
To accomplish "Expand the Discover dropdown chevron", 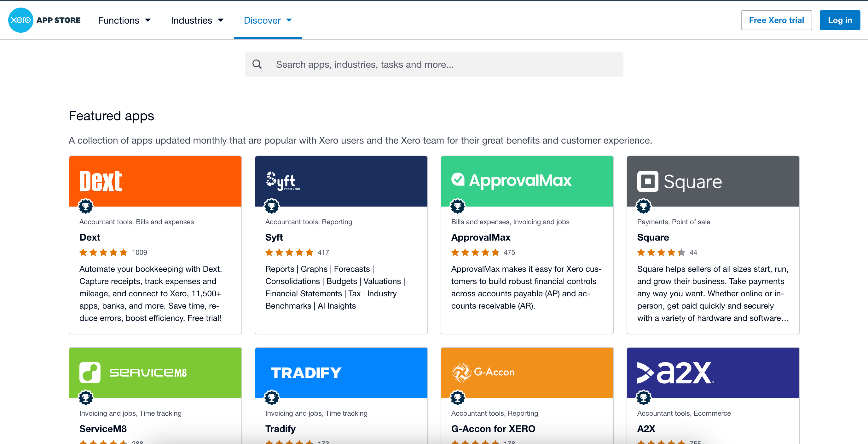I will (x=289, y=20).
